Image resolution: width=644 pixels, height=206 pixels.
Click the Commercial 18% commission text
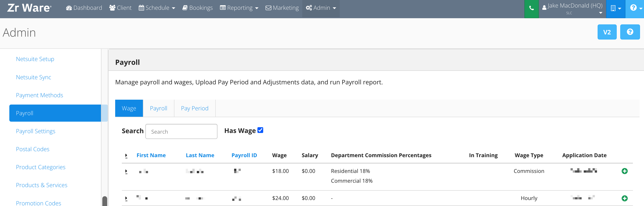(352, 181)
